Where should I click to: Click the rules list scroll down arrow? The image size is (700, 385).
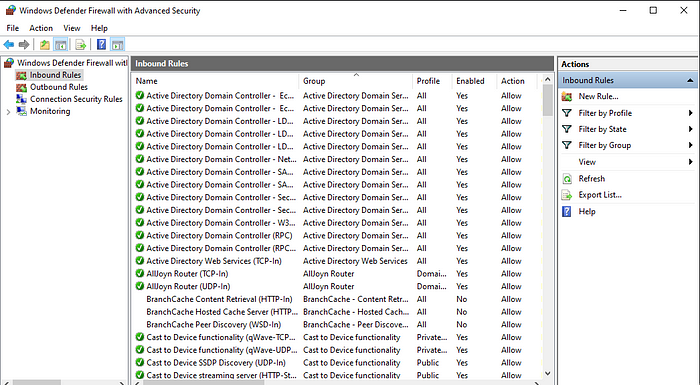[x=547, y=373]
